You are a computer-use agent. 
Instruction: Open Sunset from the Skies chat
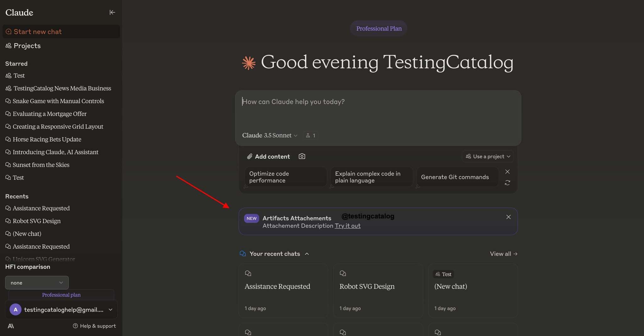pos(37,165)
